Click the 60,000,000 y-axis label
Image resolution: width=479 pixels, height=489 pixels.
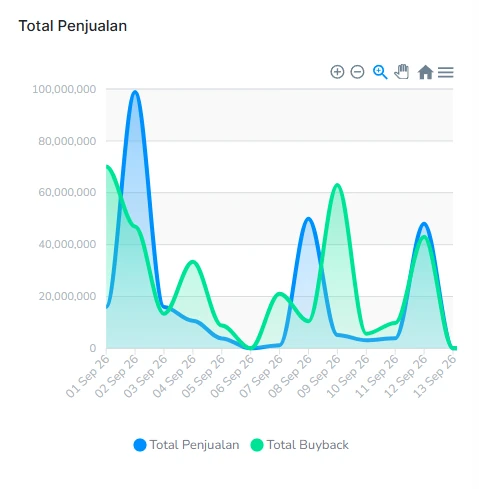(x=67, y=192)
